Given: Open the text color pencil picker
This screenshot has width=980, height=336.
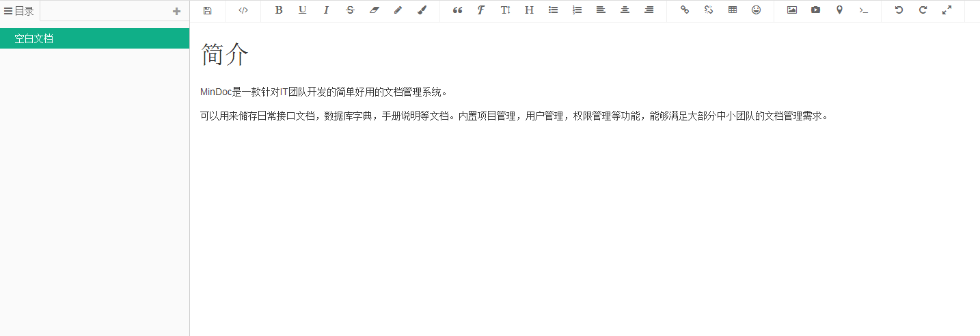Looking at the screenshot, I should tap(398, 10).
